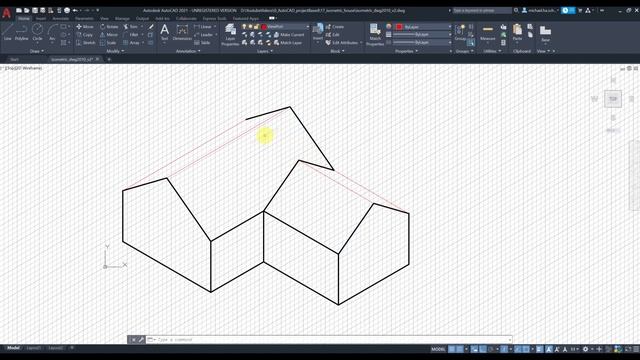Activate the Rotate tool
The height and width of the screenshot is (360, 640).
coord(109,27)
